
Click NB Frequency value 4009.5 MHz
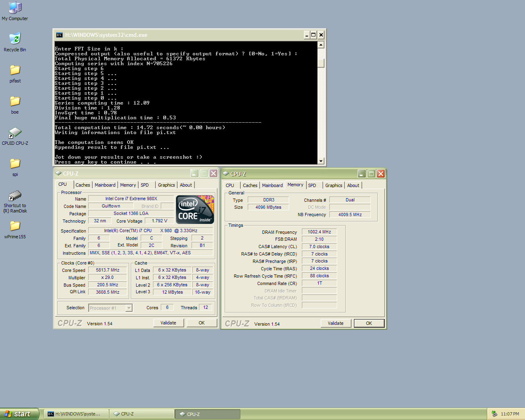pyautogui.click(x=350, y=215)
